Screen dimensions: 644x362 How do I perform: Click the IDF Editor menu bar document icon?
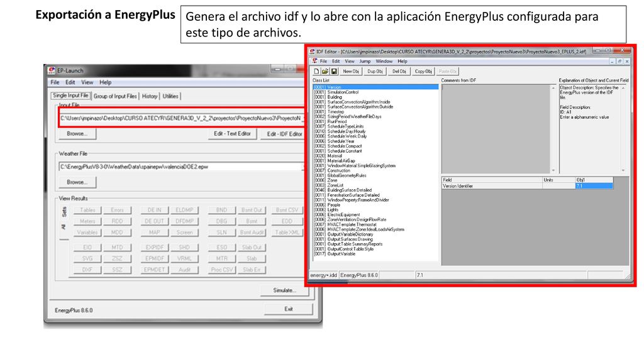(x=315, y=61)
